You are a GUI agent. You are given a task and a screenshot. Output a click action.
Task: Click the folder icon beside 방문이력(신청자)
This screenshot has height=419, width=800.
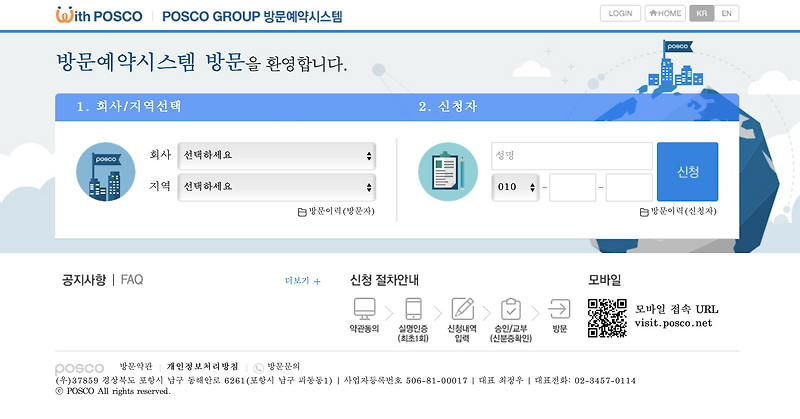(x=644, y=212)
